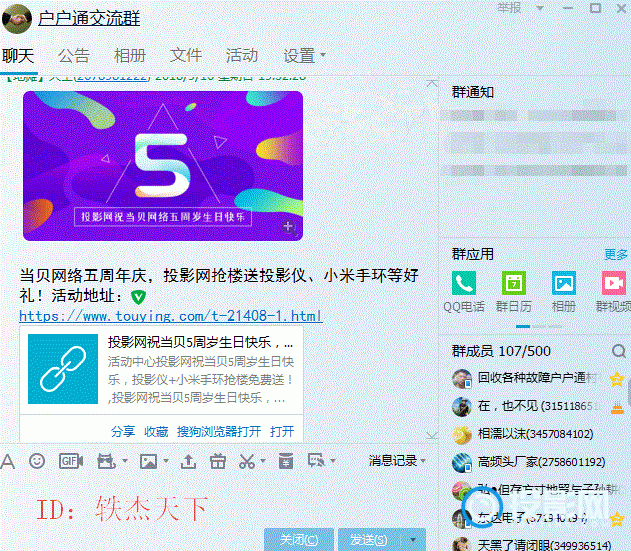This screenshot has width=631, height=551.
Task: Click 收藏 under the link preview
Action: [x=156, y=432]
